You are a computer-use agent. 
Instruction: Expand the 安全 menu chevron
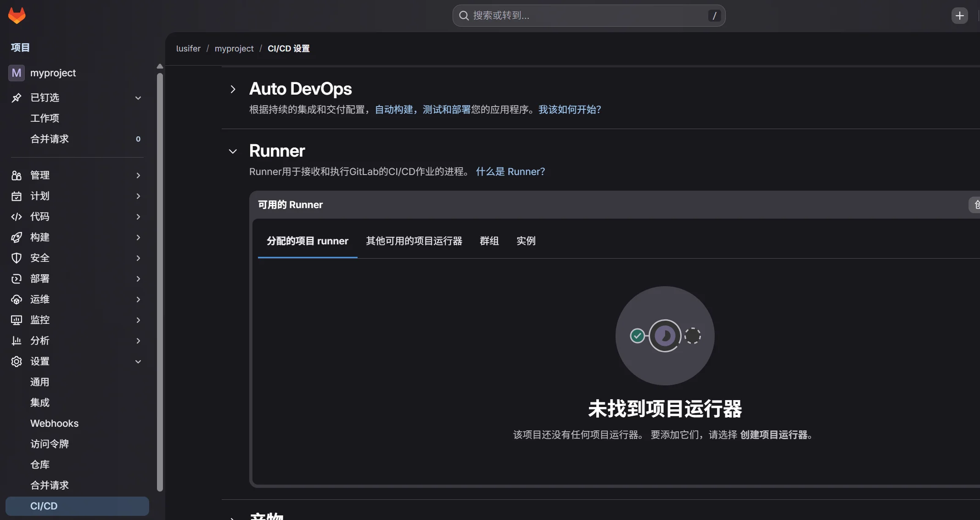[138, 258]
